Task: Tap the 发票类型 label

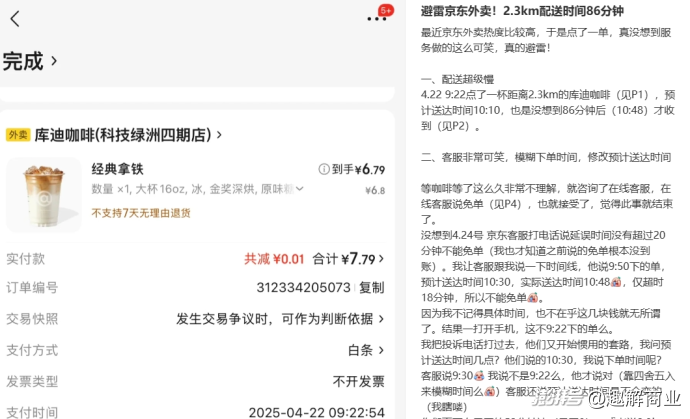Action: 32,381
